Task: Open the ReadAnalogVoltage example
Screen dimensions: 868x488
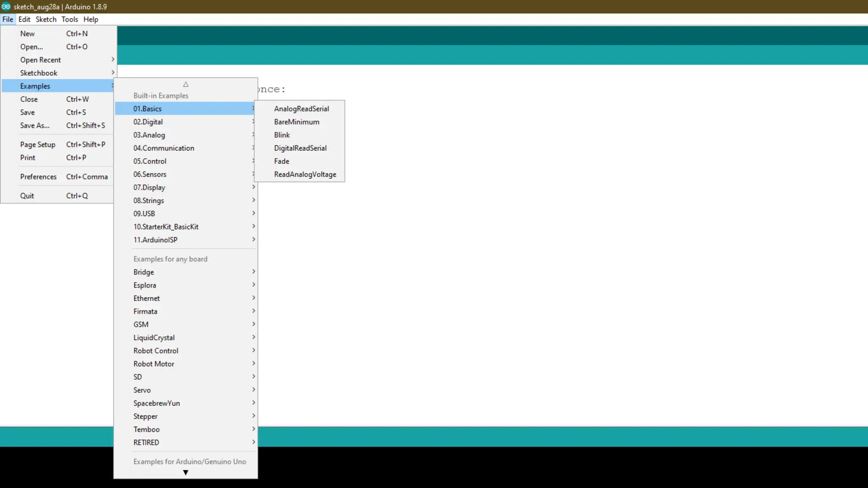Action: (305, 174)
